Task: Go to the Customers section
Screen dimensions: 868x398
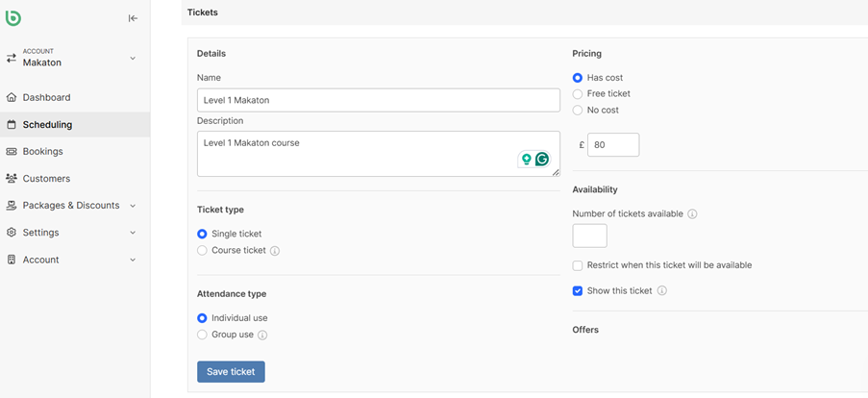Action: 46,179
